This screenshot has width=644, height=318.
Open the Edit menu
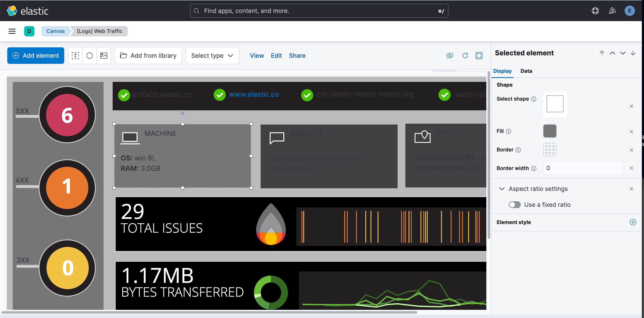tap(276, 56)
